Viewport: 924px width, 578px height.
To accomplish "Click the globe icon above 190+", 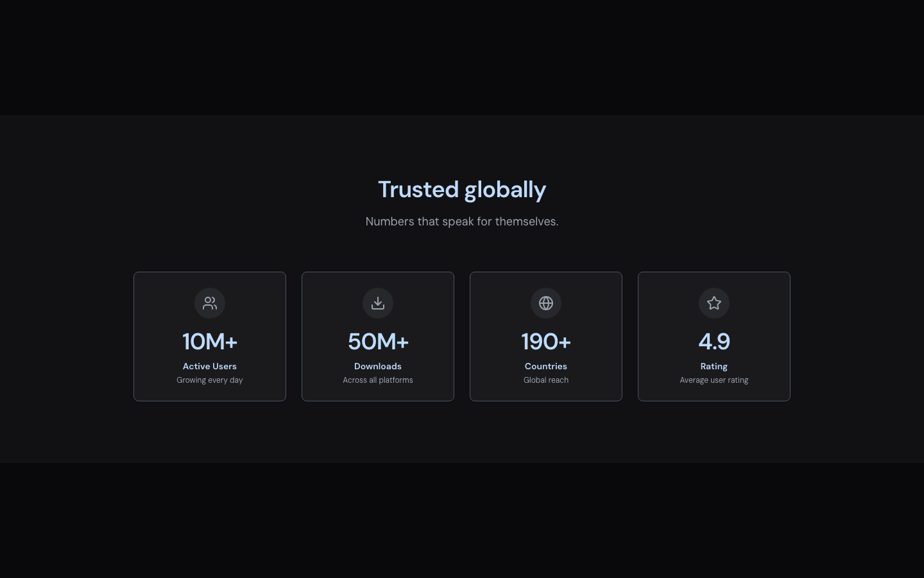I will pyautogui.click(x=546, y=303).
